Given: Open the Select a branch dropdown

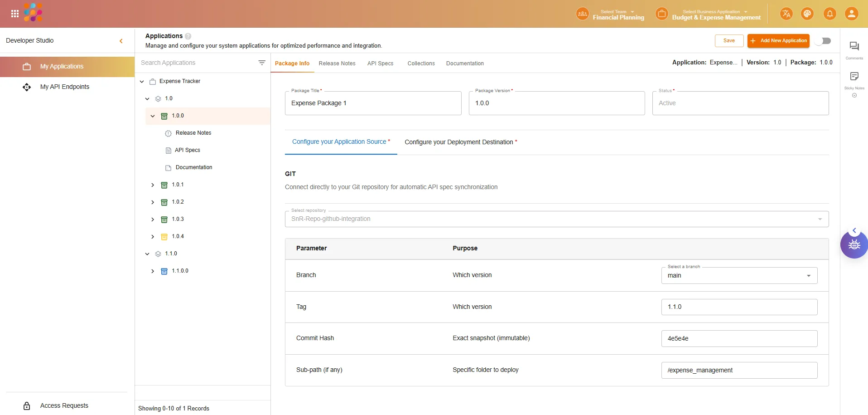Looking at the screenshot, I should click(739, 276).
